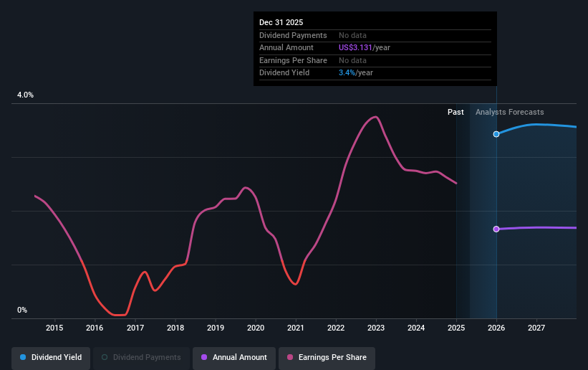This screenshot has width=588, height=370.
Task: Click the Past section label
Action: [x=456, y=112]
